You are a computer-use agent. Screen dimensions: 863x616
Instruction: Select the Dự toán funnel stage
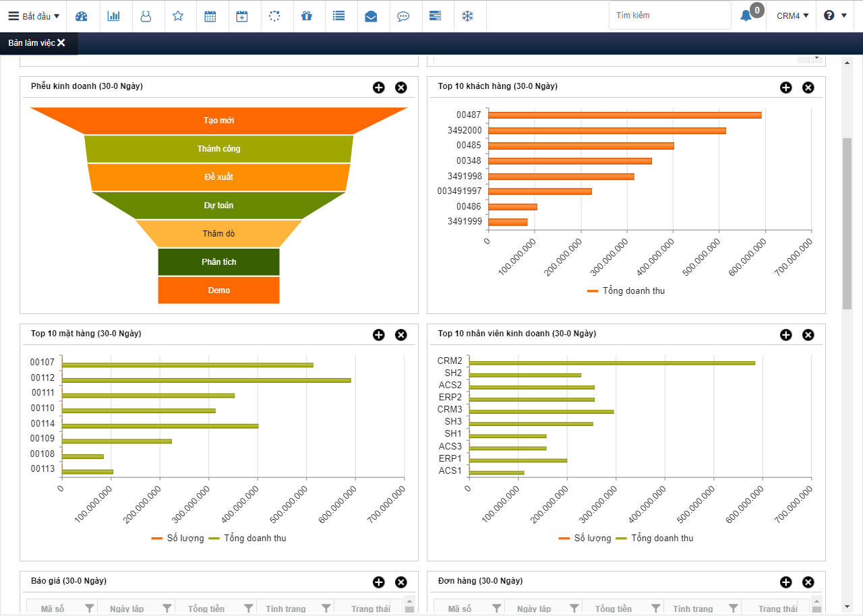tap(219, 206)
